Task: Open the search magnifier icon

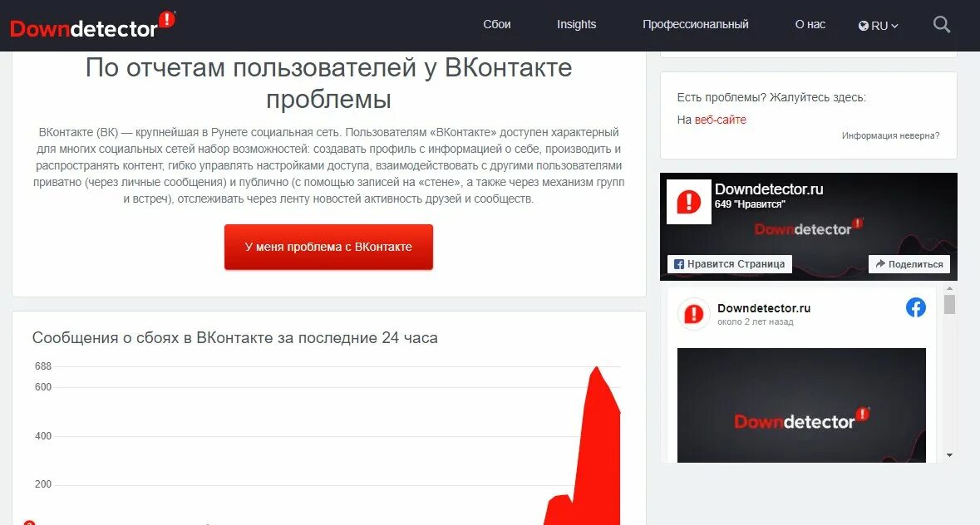Action: click(941, 25)
